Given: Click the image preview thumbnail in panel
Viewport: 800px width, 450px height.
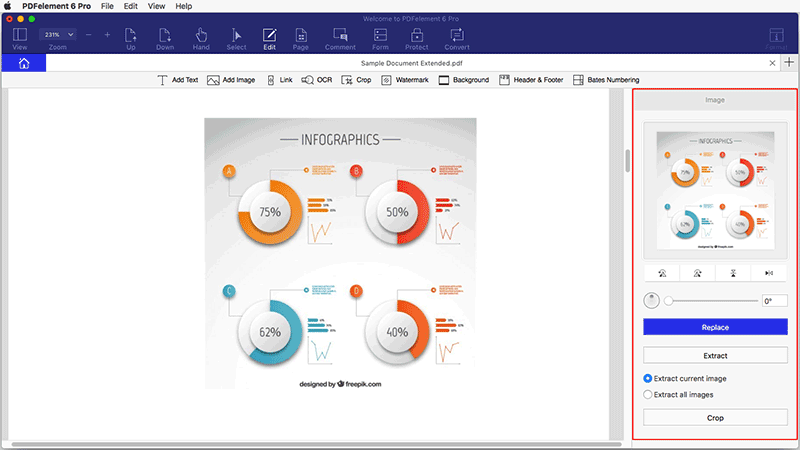Looking at the screenshot, I should click(x=715, y=191).
